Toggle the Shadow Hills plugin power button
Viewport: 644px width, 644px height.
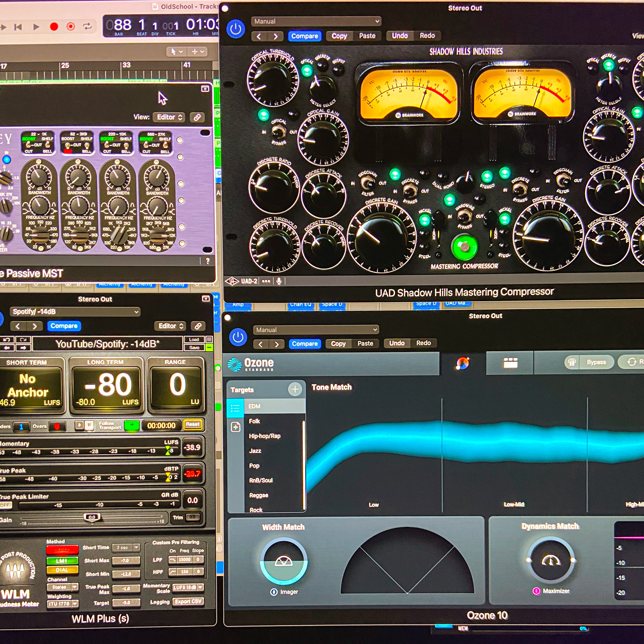(x=236, y=29)
